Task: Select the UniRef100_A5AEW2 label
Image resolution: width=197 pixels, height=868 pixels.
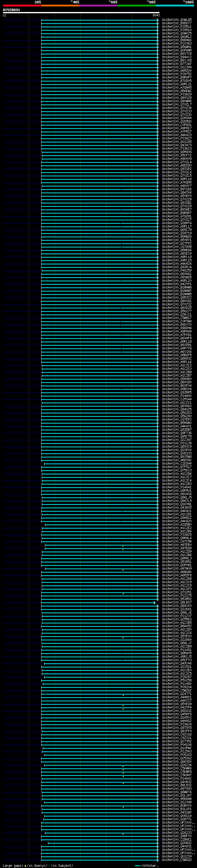Action: click(x=177, y=91)
